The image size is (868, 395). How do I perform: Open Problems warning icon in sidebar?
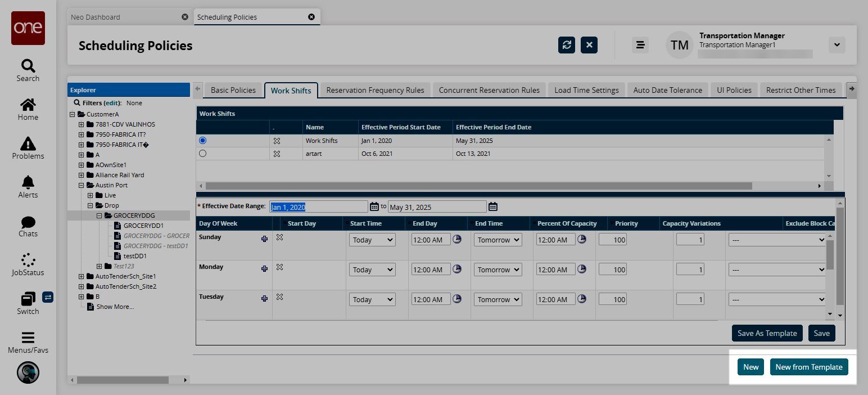tap(28, 148)
